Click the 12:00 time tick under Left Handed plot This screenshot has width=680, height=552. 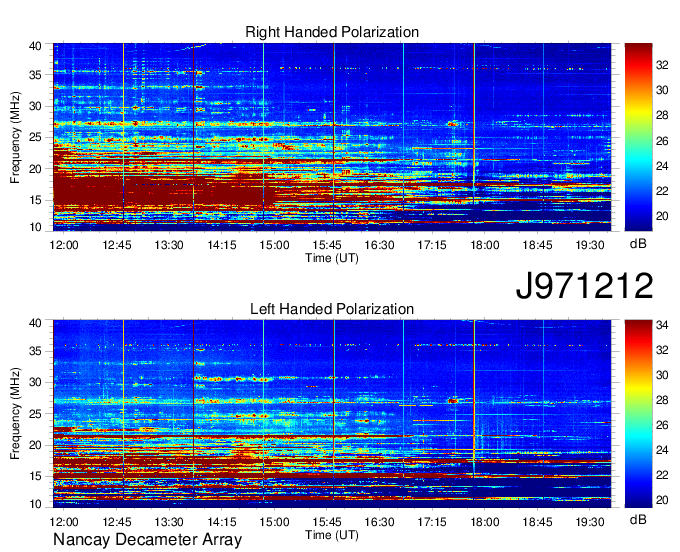[x=64, y=522]
